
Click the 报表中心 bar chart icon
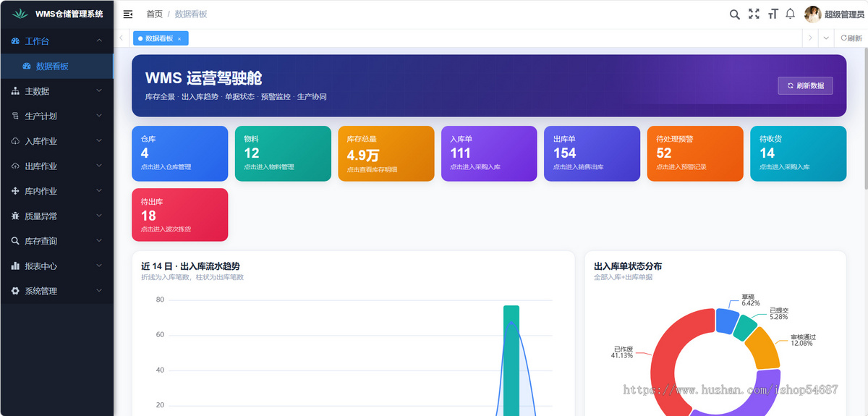(15, 266)
